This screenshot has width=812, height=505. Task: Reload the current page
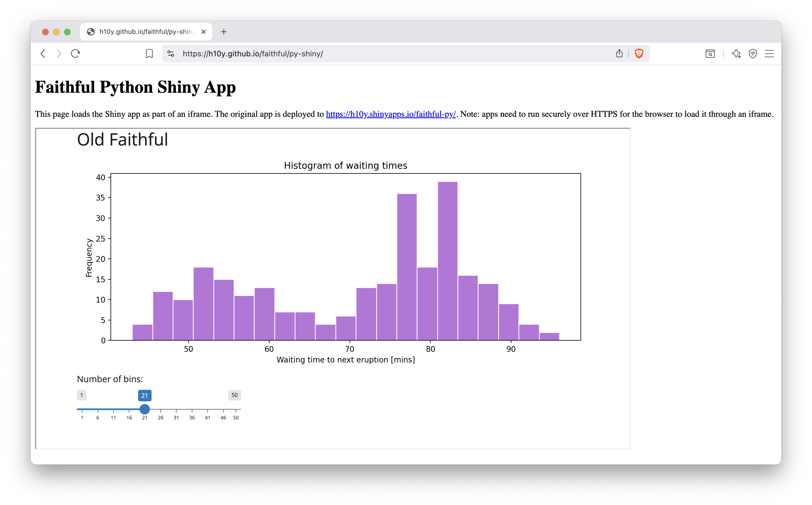pyautogui.click(x=75, y=53)
